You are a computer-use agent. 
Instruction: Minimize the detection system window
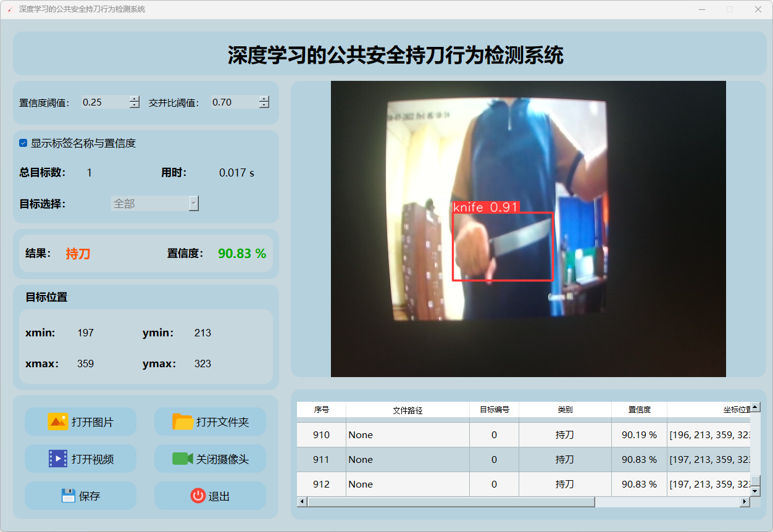coord(702,9)
